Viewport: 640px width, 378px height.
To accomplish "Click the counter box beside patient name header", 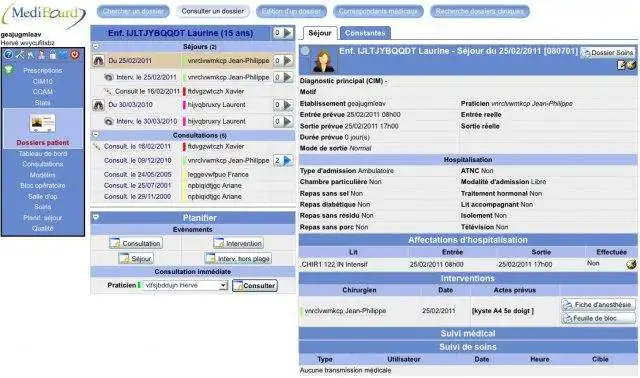I will [278, 33].
